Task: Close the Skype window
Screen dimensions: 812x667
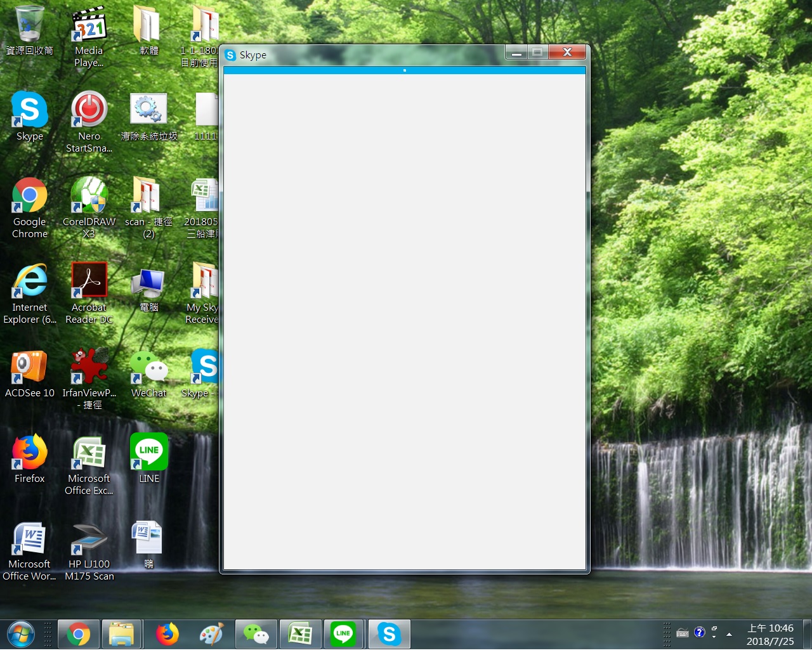Action: pyautogui.click(x=567, y=53)
